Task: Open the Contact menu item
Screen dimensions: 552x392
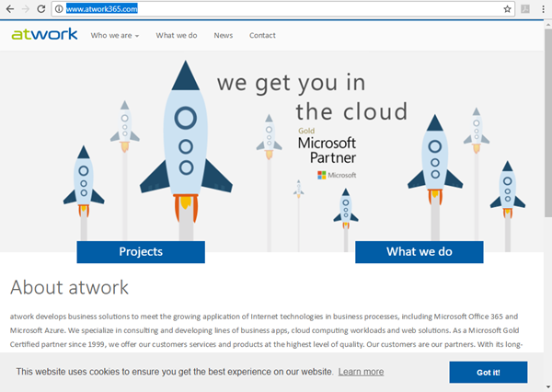Action: tap(262, 36)
